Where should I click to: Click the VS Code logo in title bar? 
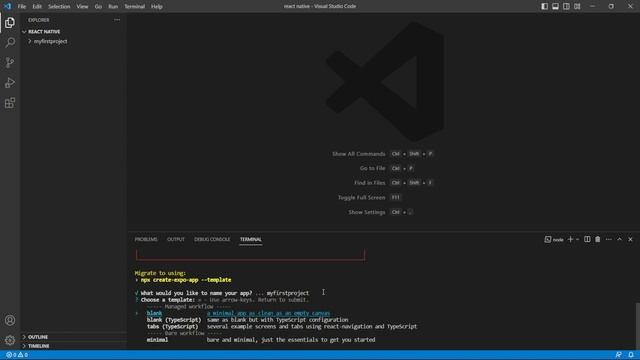coord(7,6)
